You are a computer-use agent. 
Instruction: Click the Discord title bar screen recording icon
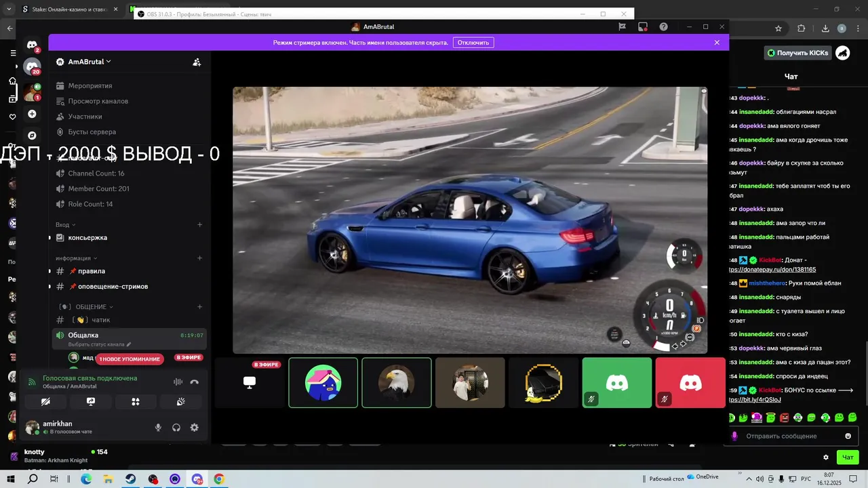642,27
